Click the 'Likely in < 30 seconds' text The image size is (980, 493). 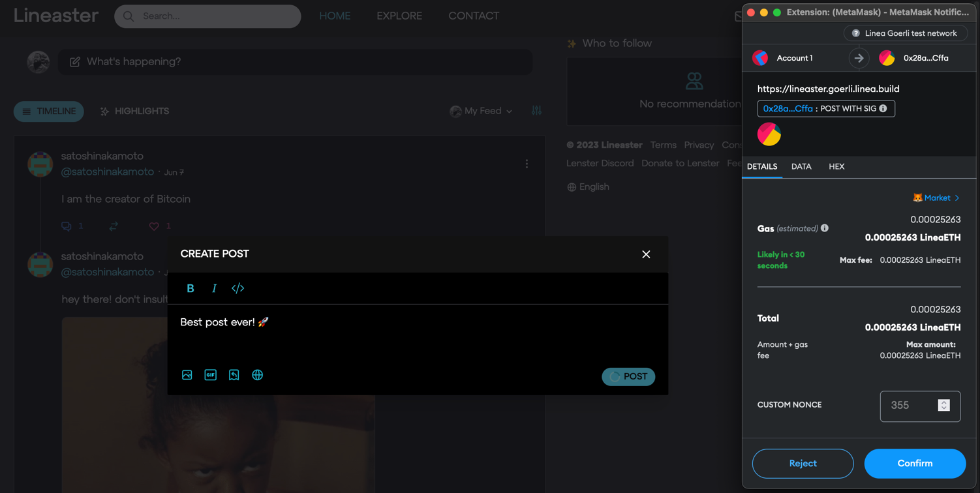781,260
